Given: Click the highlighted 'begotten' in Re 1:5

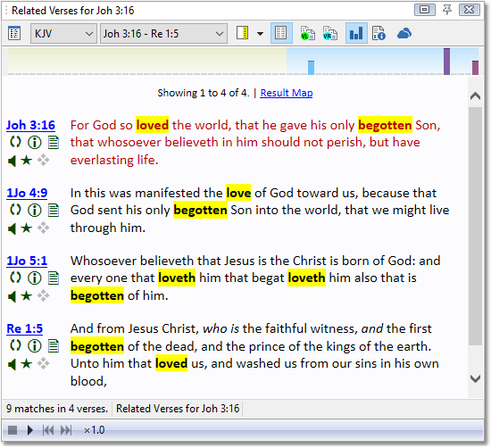Looking at the screenshot, I should click(97, 346).
